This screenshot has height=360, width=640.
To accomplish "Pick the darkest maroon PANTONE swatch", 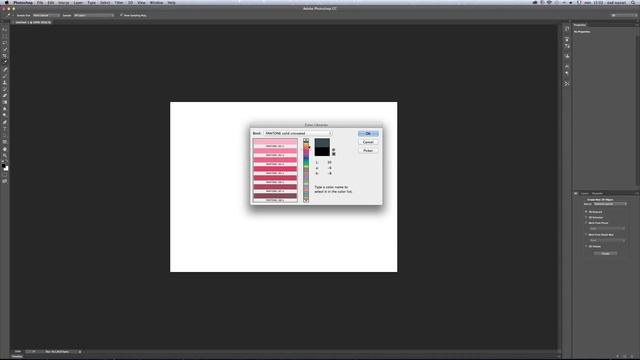I will click(x=275, y=196).
